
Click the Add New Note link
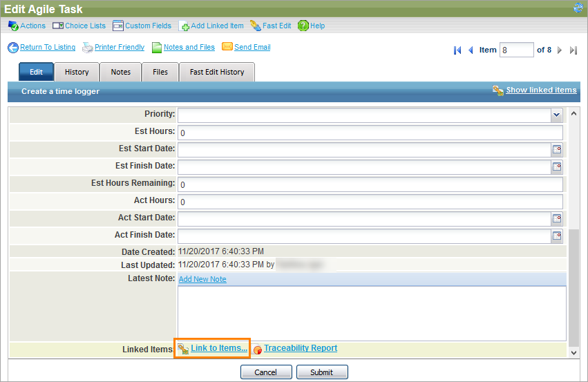click(202, 279)
